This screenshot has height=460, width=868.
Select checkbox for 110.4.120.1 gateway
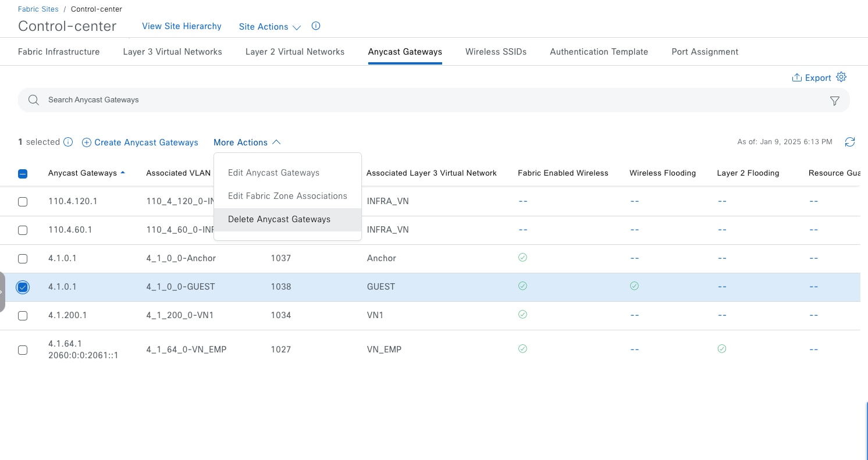point(23,202)
